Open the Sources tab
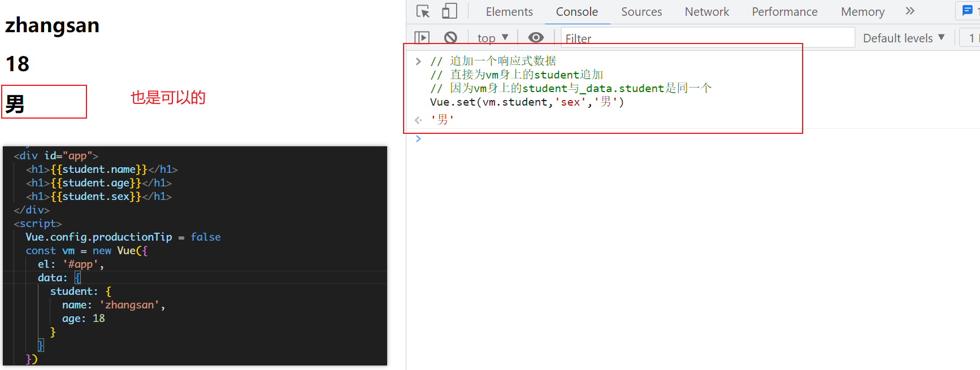Image resolution: width=980 pixels, height=370 pixels. click(x=641, y=12)
